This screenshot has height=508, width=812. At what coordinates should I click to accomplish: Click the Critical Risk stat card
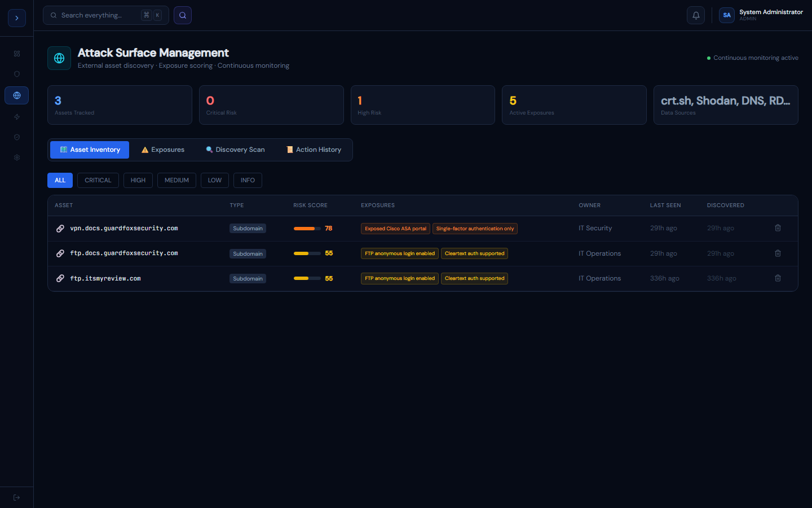[271, 105]
